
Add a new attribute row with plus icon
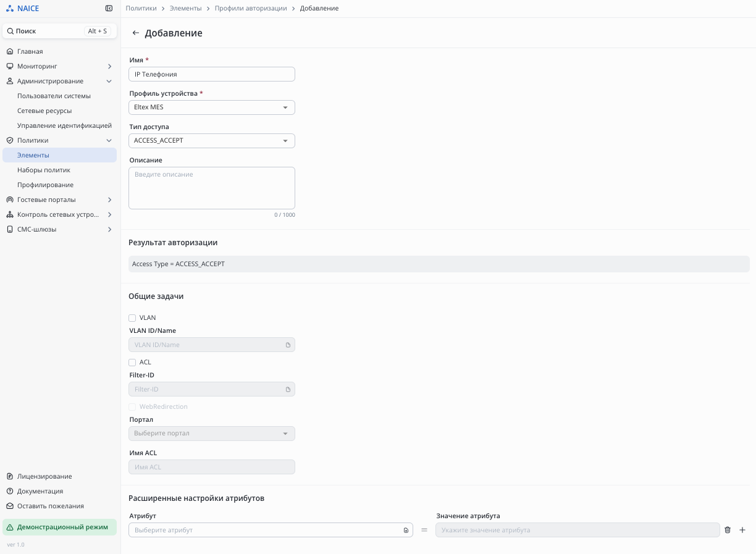point(742,530)
